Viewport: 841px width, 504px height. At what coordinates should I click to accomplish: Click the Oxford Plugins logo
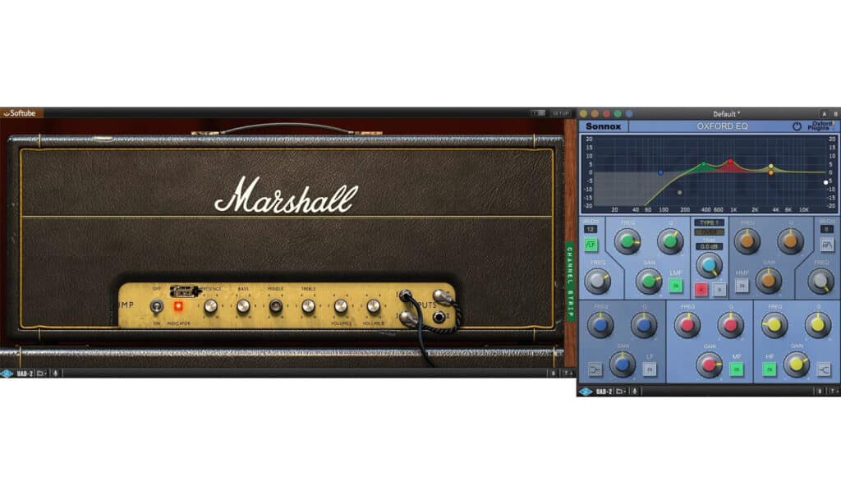click(821, 126)
